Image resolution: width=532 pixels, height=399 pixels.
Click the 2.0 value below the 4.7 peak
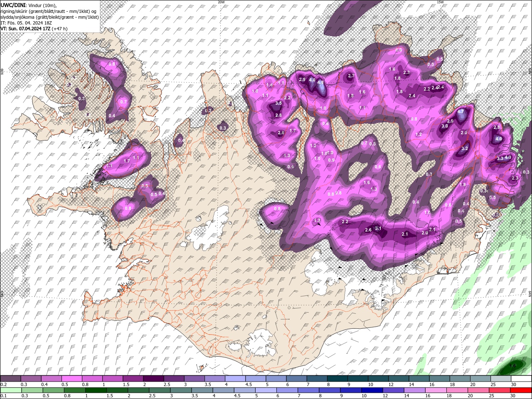(464, 133)
